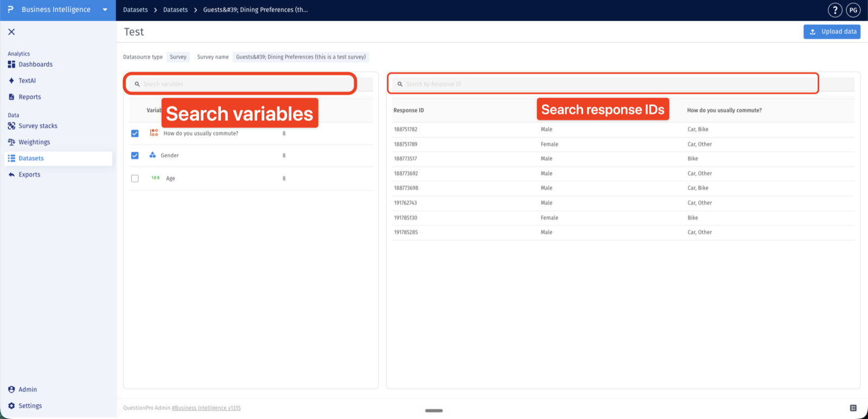Open TextAI in the sidebar
The width and height of the screenshot is (868, 419).
[27, 80]
